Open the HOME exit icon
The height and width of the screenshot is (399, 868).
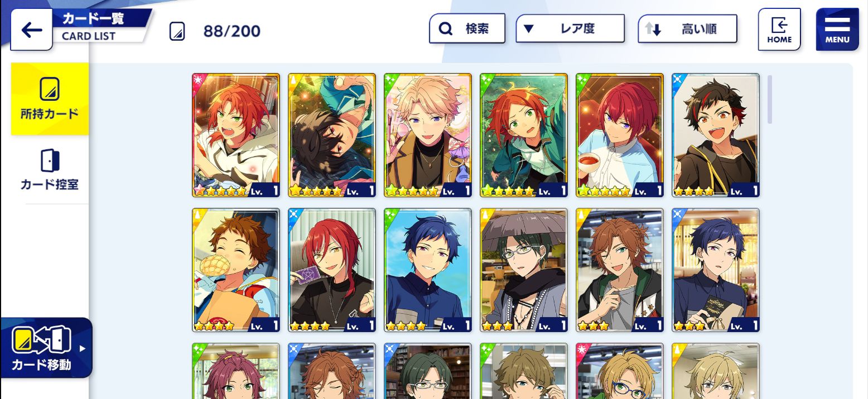779,30
